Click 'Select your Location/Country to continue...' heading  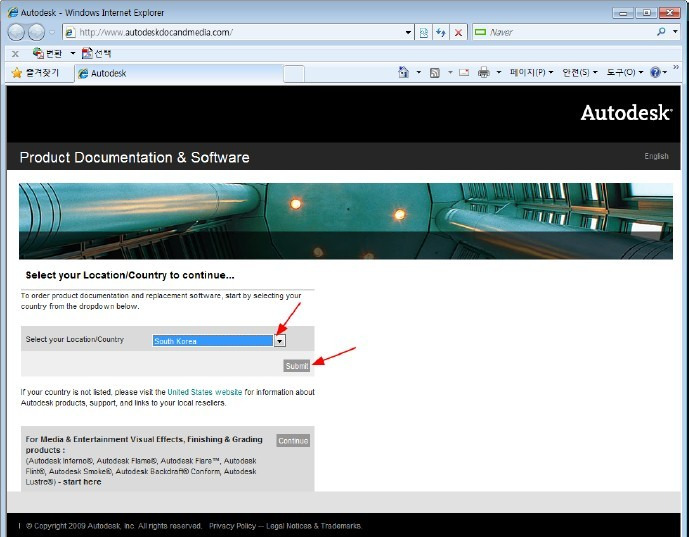[130, 276]
